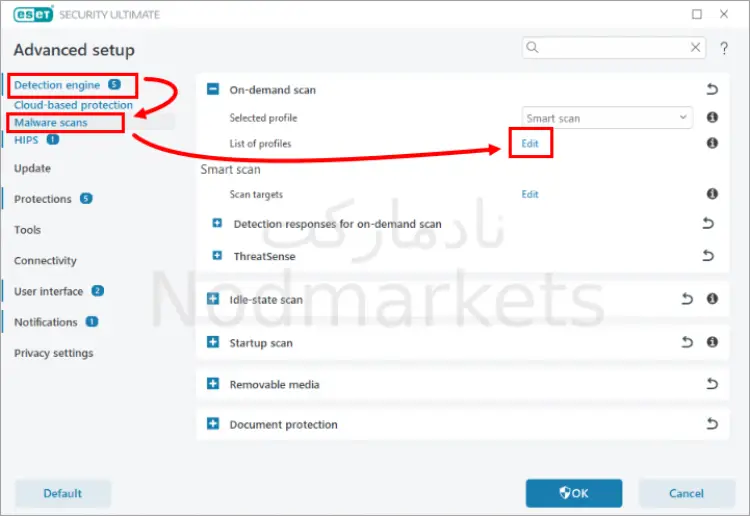Show info for List of profiles
750x516 pixels.
point(712,143)
